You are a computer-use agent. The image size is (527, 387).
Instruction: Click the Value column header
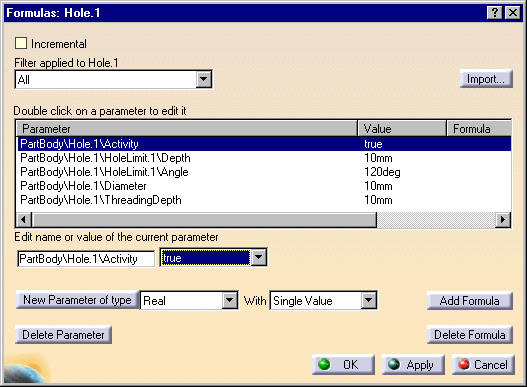click(x=402, y=129)
